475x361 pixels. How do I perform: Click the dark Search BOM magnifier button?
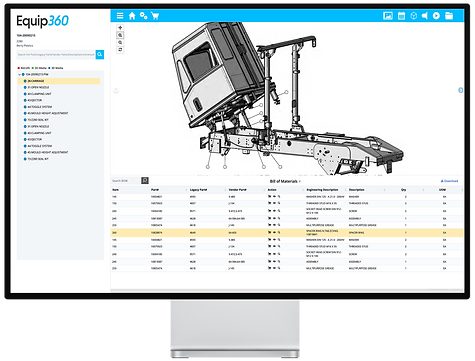145,180
